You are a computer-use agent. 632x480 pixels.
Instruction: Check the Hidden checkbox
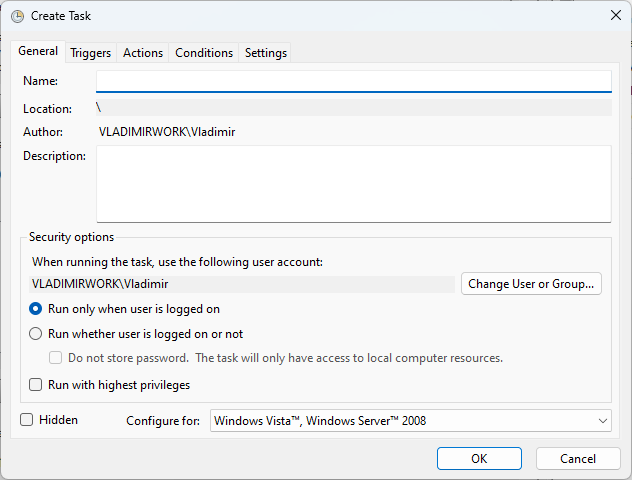[27, 420]
